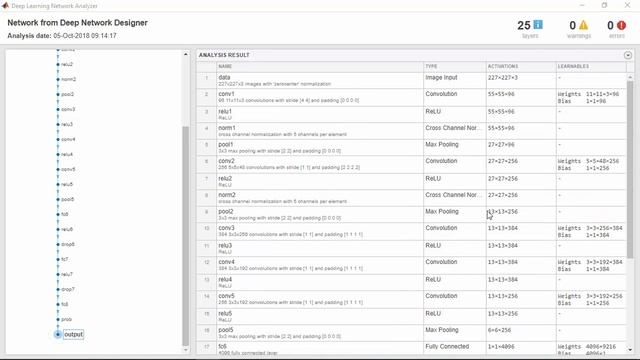640x360 pixels.
Task: Select the conv2 row in results table
Action: 411,164
